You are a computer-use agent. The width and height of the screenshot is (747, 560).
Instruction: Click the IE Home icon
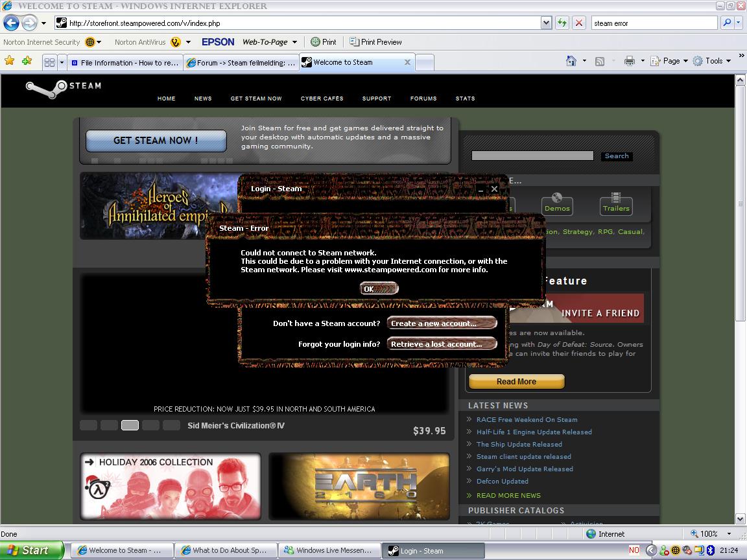(x=571, y=61)
